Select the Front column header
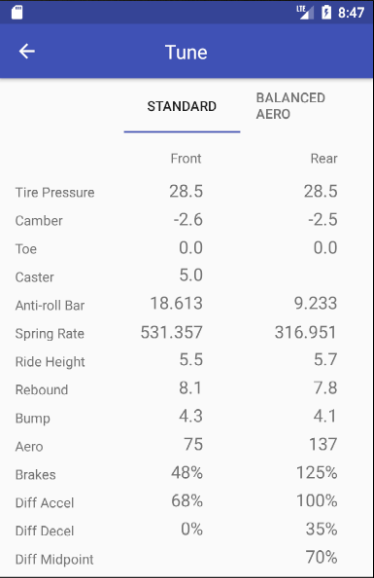 [186, 159]
